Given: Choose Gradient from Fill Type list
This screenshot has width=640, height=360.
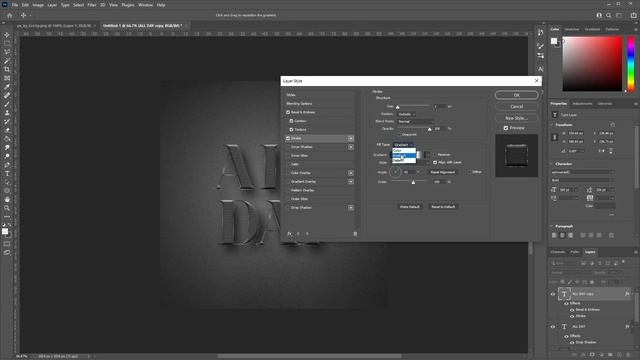Looking at the screenshot, I should click(404, 156).
